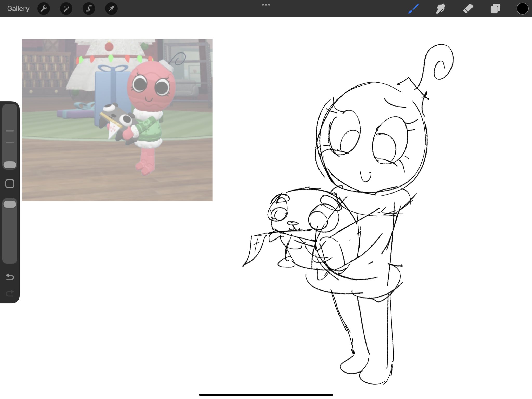Tap the reference image of ornament character
This screenshot has width=532, height=399.
(117, 120)
